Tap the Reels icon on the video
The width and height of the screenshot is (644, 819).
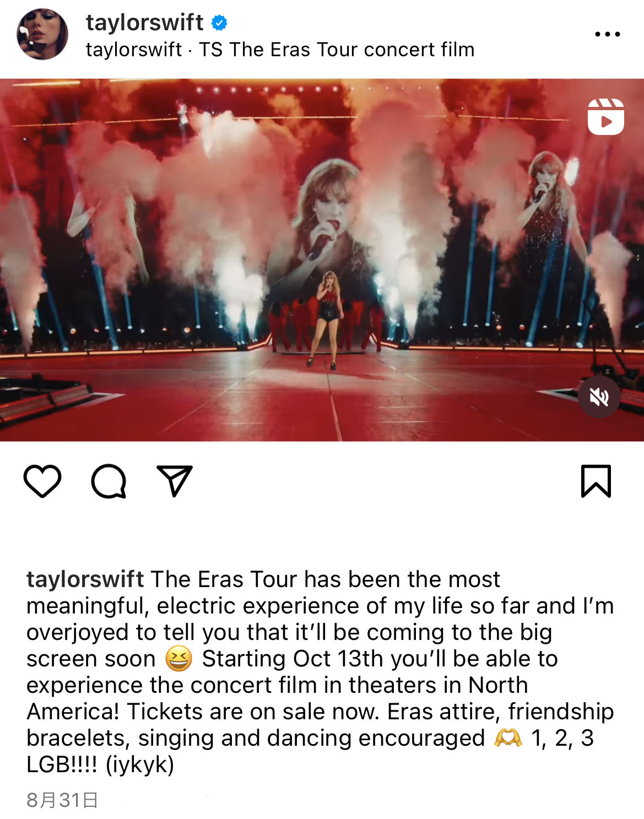click(605, 116)
